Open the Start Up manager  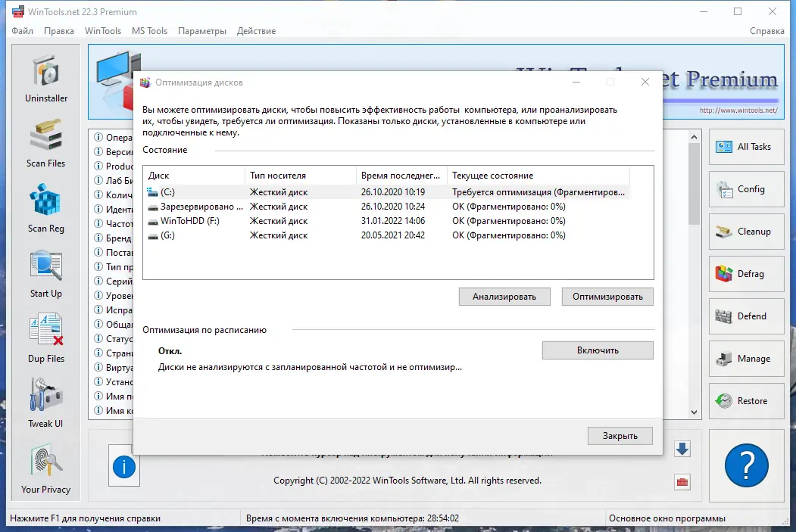pyautogui.click(x=45, y=274)
